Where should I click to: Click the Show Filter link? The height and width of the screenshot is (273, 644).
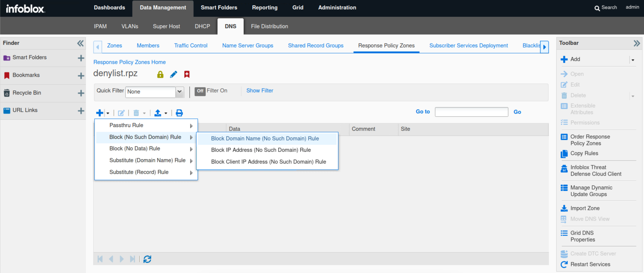pyautogui.click(x=260, y=91)
